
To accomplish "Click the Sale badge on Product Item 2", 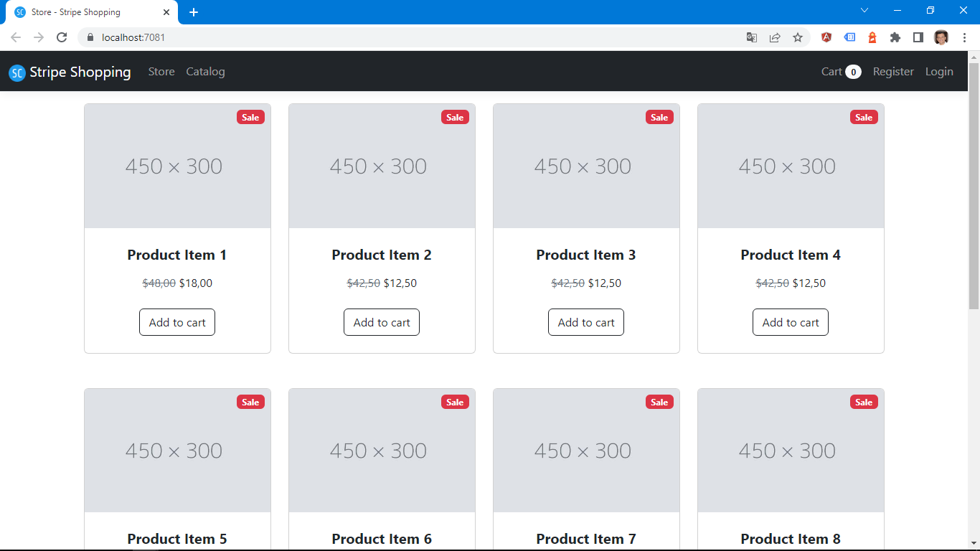I will [455, 117].
